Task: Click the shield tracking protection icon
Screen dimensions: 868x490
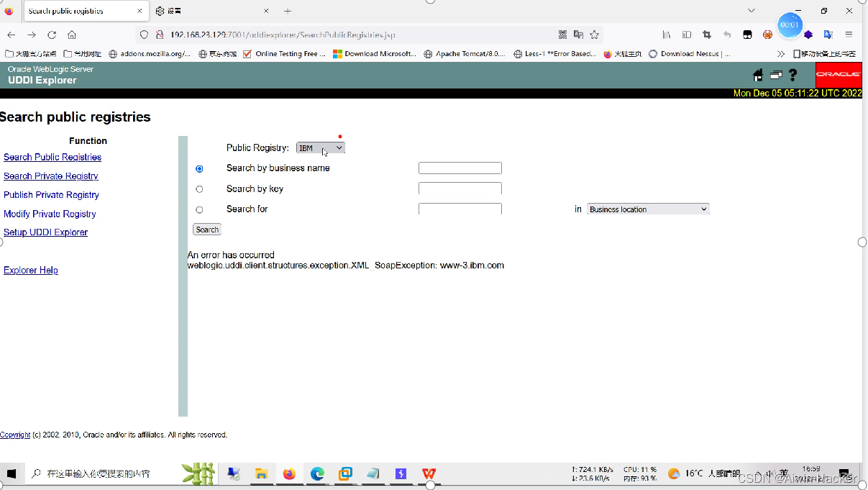Action: (x=144, y=35)
